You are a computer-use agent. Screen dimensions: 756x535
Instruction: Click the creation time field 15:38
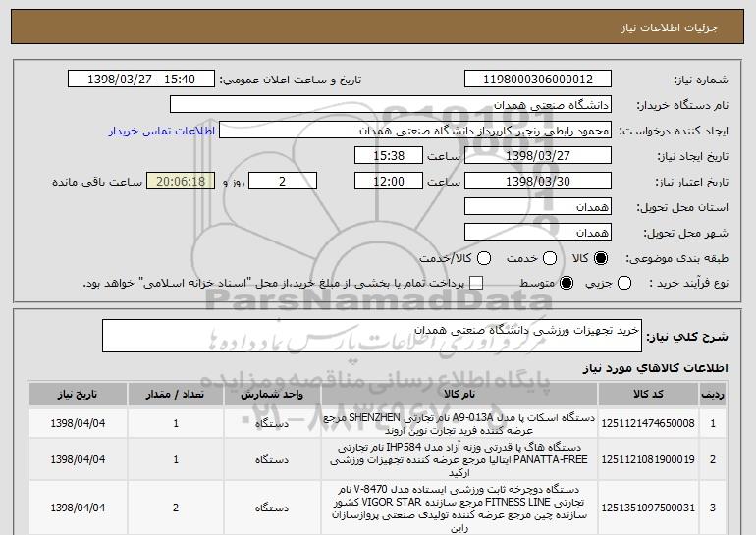point(389,156)
